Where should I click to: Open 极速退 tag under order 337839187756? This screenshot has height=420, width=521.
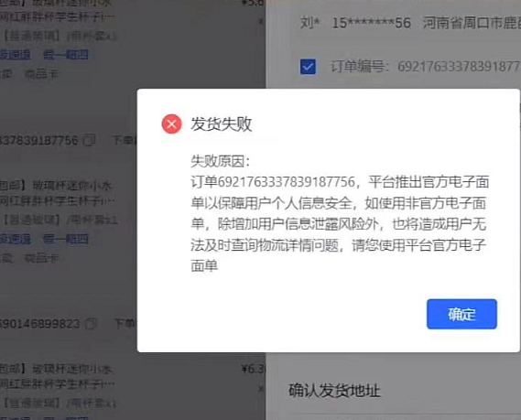(16, 239)
